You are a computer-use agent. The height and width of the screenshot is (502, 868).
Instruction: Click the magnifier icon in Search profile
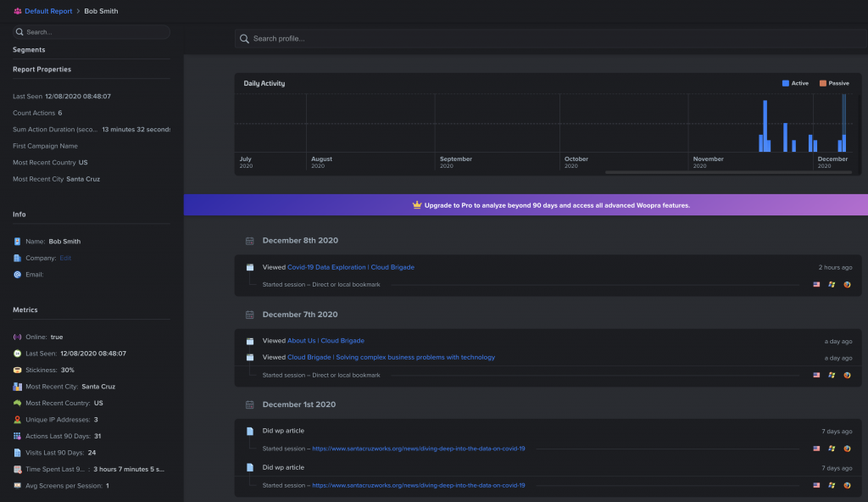click(x=244, y=39)
